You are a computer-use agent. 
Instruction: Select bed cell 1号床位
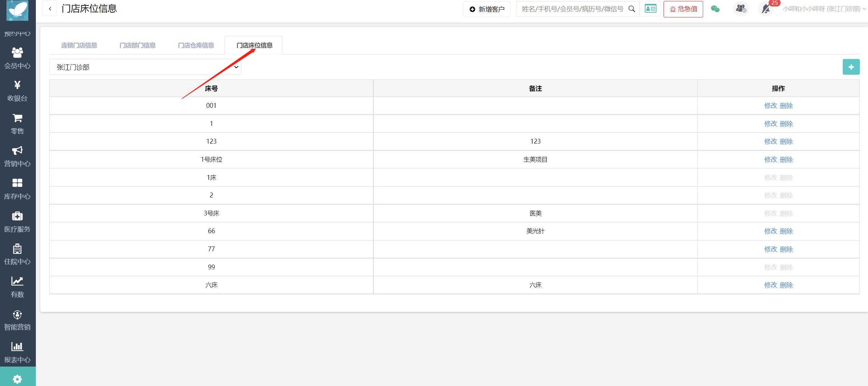[x=211, y=160]
